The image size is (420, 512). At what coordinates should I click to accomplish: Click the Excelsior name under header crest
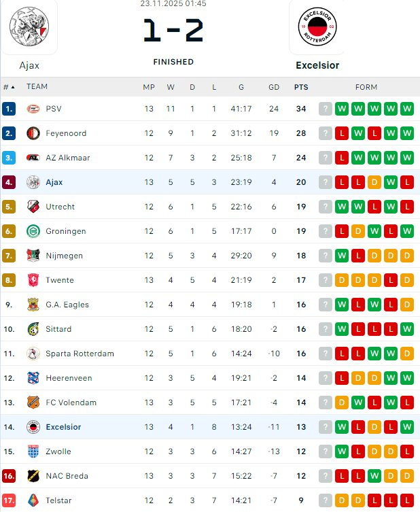click(317, 65)
